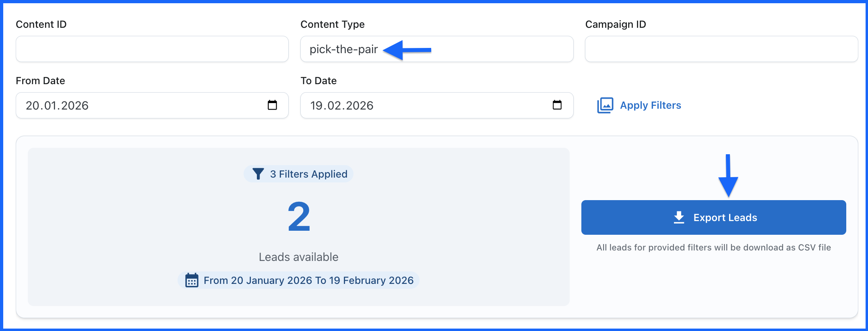Click the Apply Filters link text

(650, 106)
